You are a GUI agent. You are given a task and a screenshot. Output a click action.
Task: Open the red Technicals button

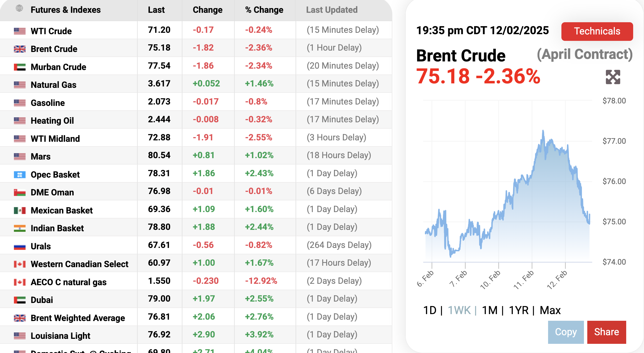tap(597, 31)
